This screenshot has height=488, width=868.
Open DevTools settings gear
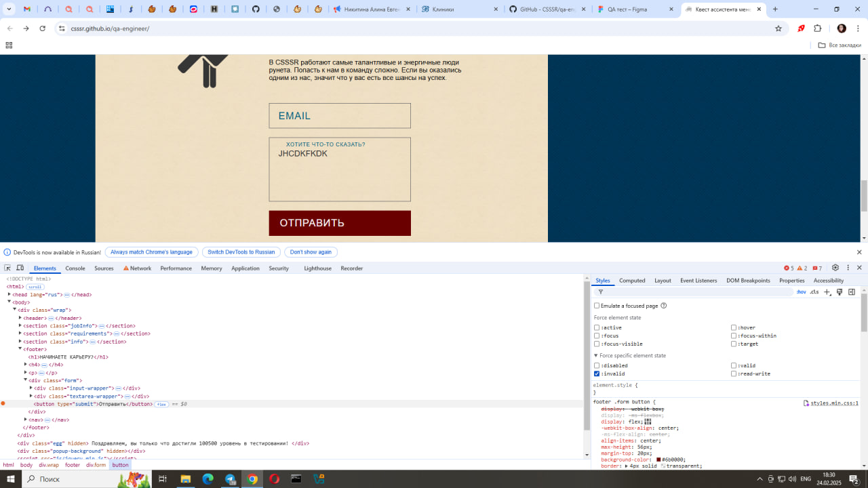(835, 268)
